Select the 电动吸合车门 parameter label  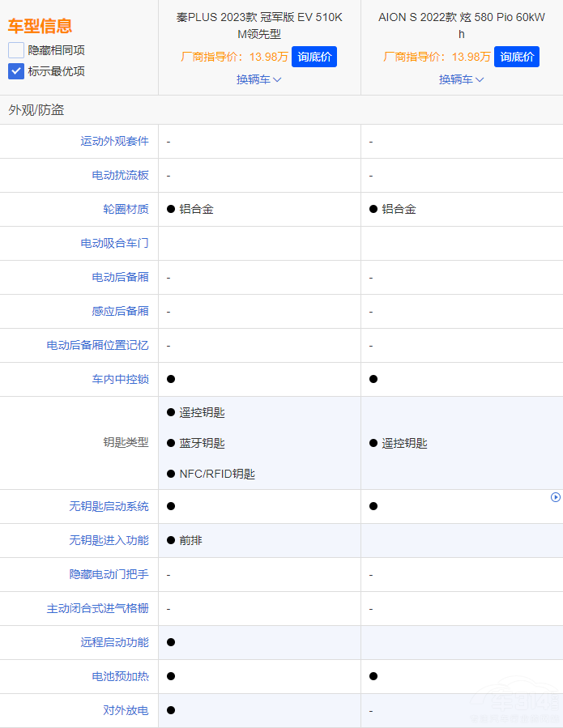[x=114, y=243]
